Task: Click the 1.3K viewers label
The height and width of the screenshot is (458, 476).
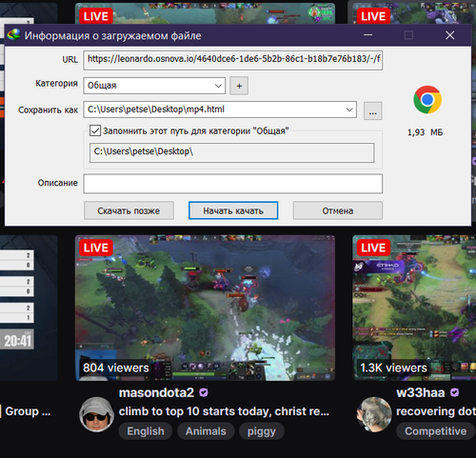Action: [393, 368]
